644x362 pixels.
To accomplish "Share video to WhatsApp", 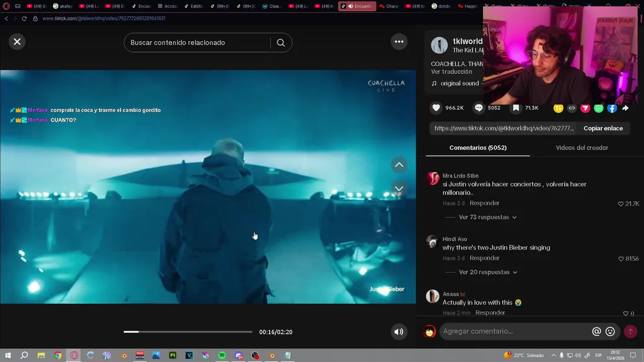I will tap(599, 108).
